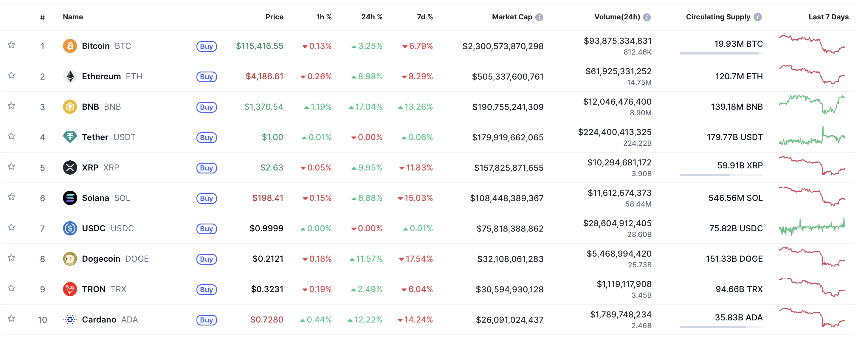Click Market Cap info icon
The image size is (868, 338).
[x=539, y=17]
